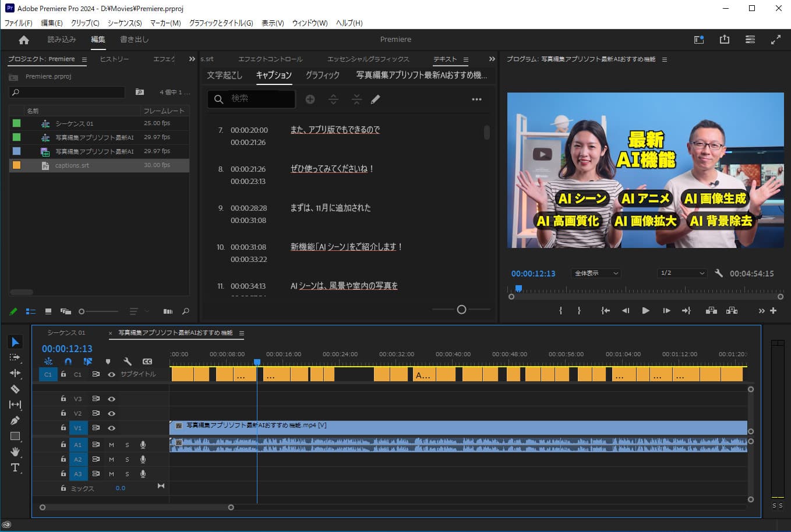Hide the V2 track output
This screenshot has height=532, width=791.
111,413
